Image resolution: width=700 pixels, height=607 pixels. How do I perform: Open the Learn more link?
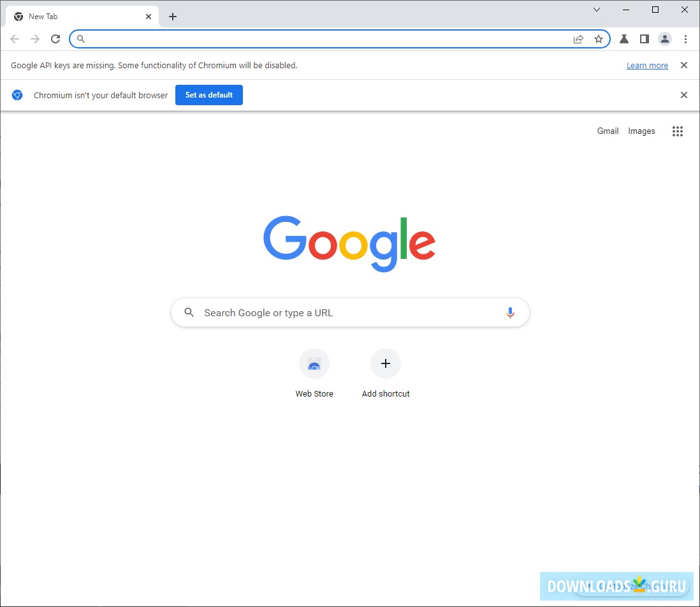coord(647,66)
